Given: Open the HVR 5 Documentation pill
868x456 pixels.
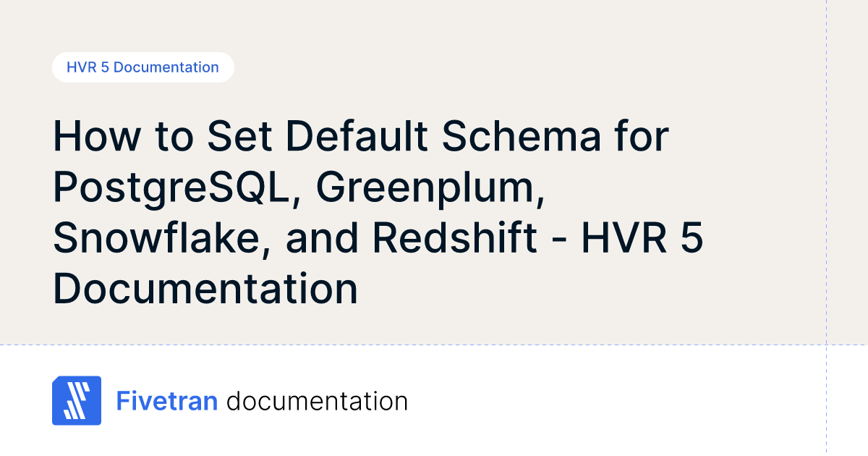Looking at the screenshot, I should 142,67.
